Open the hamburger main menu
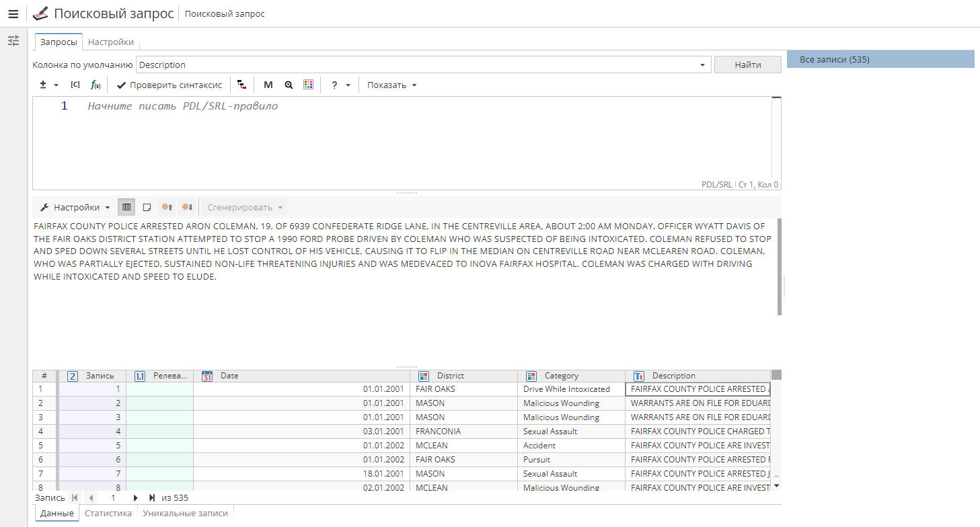 click(13, 13)
